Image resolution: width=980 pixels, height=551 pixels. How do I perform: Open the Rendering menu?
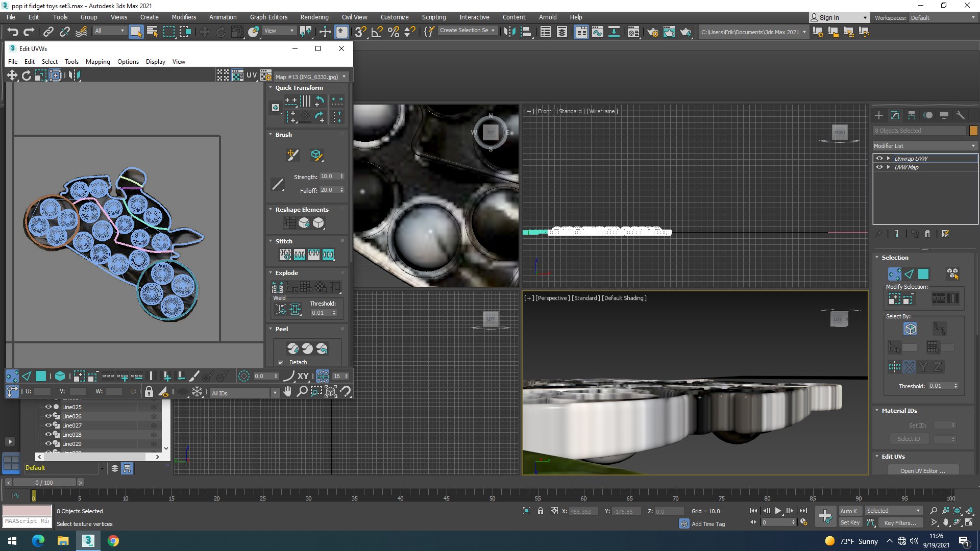pos(314,17)
